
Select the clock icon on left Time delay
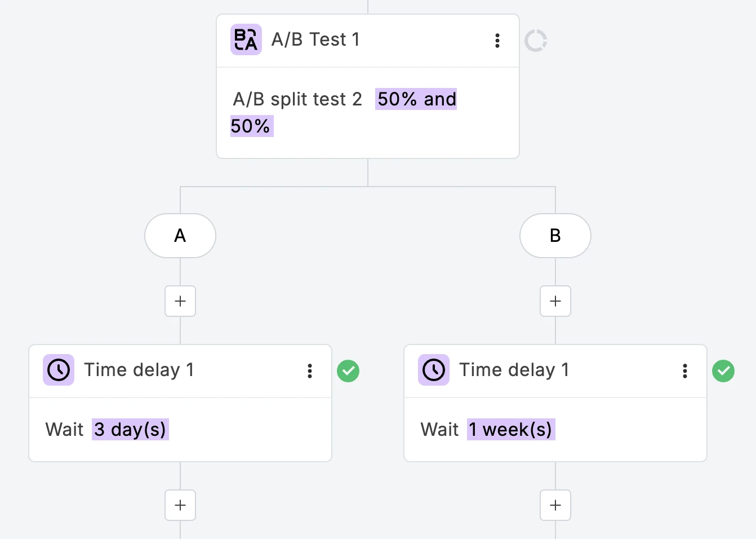pyautogui.click(x=58, y=370)
